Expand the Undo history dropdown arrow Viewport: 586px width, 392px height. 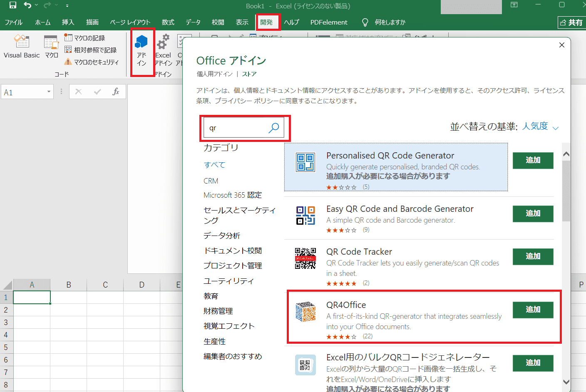[x=37, y=5]
